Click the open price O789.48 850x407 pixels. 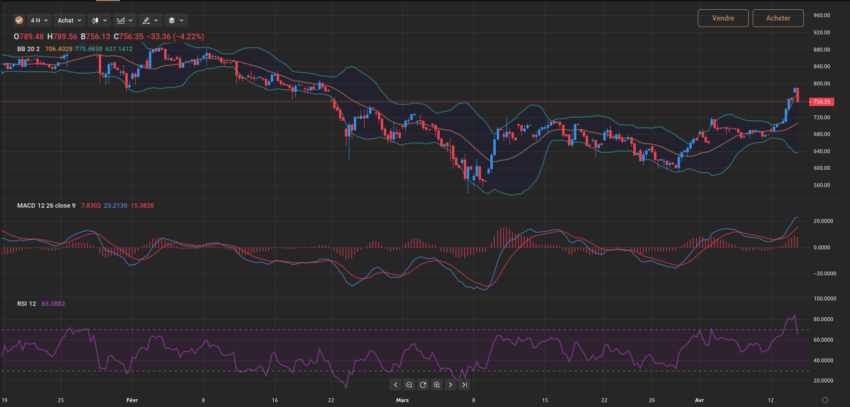pos(29,37)
